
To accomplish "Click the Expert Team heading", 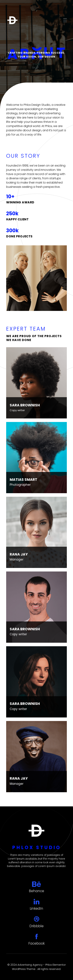I will (x=26, y=329).
